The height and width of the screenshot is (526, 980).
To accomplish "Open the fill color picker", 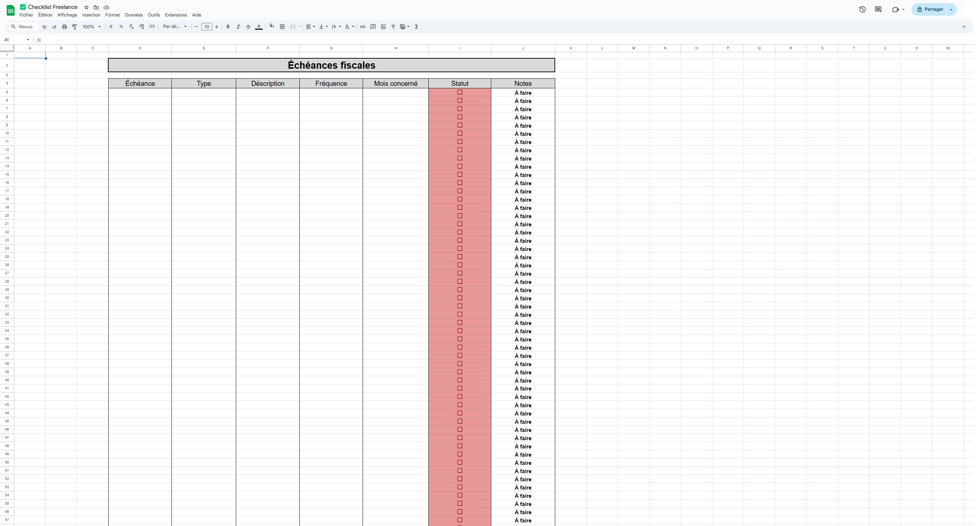I will point(272,26).
